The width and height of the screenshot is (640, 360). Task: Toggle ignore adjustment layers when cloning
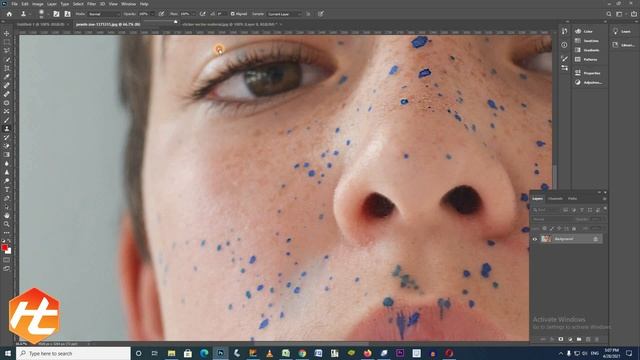coord(308,14)
